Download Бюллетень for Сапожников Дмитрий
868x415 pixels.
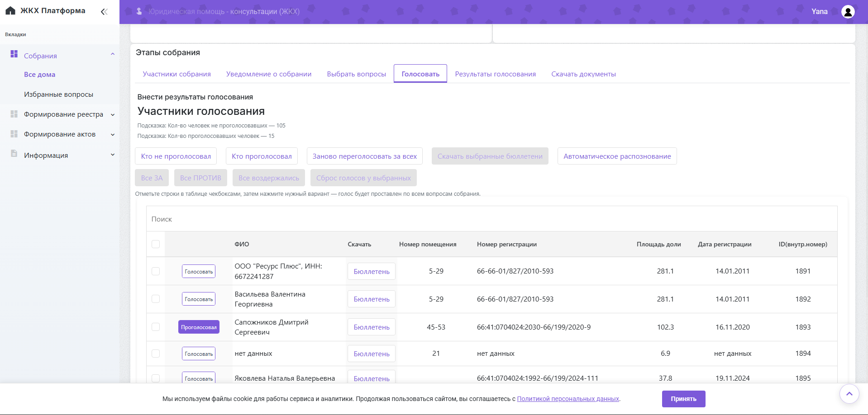point(372,327)
